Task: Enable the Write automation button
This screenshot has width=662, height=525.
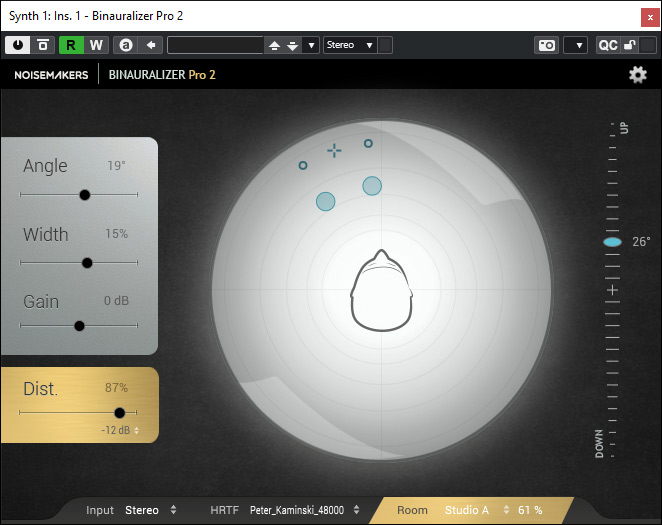Action: [x=96, y=45]
